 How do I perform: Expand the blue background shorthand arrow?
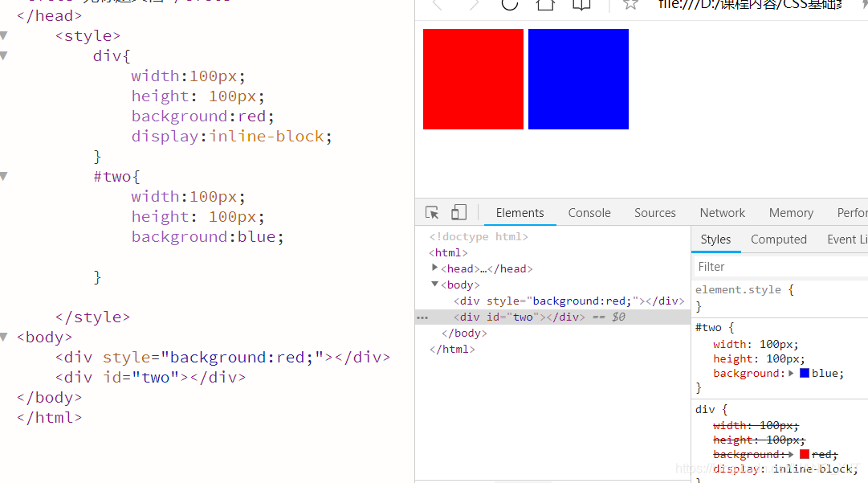(x=791, y=374)
